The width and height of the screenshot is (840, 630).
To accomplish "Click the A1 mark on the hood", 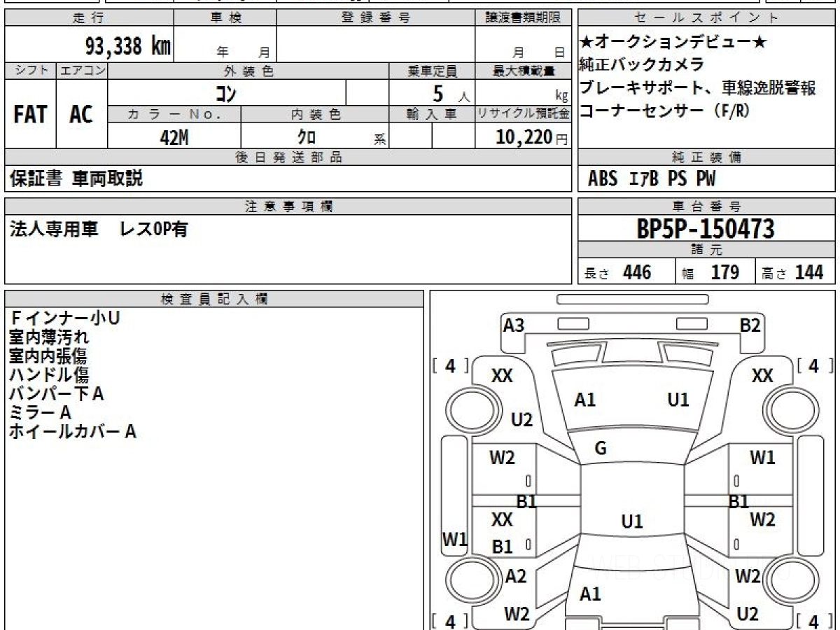I will (585, 400).
